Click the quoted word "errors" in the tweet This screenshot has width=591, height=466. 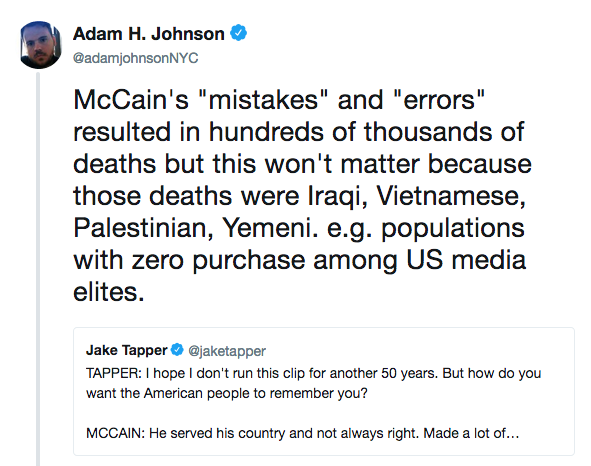point(439,100)
